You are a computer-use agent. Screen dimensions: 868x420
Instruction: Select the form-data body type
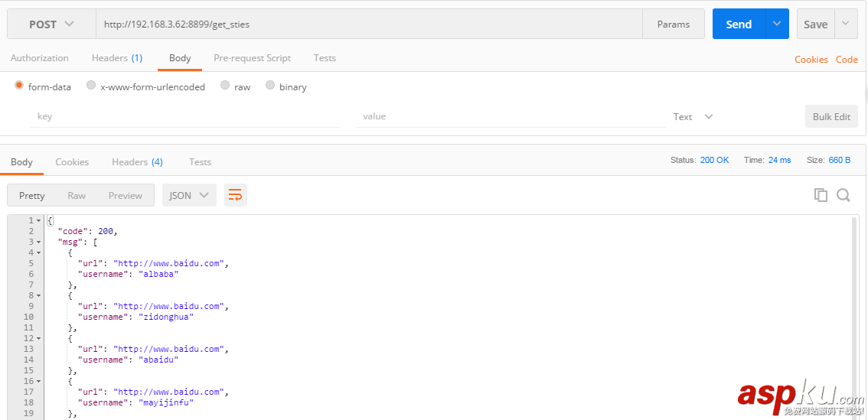(x=19, y=86)
